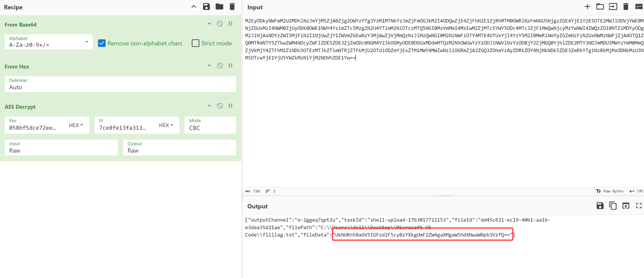Open the AES Mode CBC selector

coord(210,125)
